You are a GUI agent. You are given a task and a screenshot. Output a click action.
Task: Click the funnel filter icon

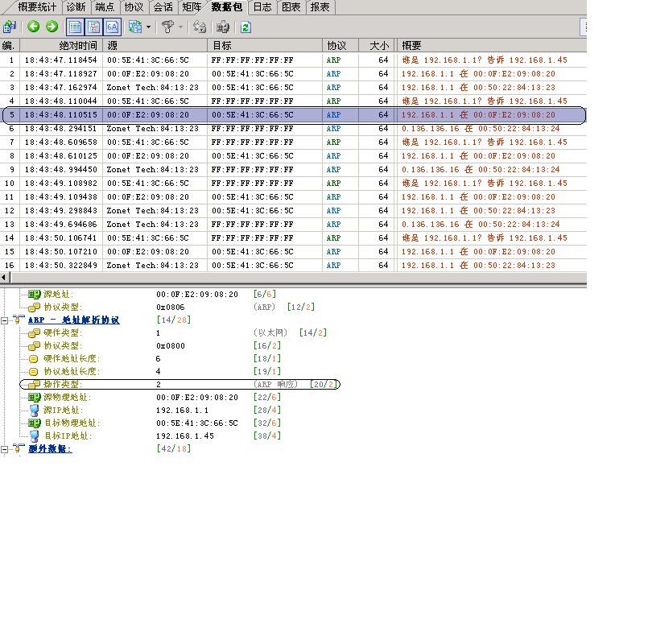[167, 27]
